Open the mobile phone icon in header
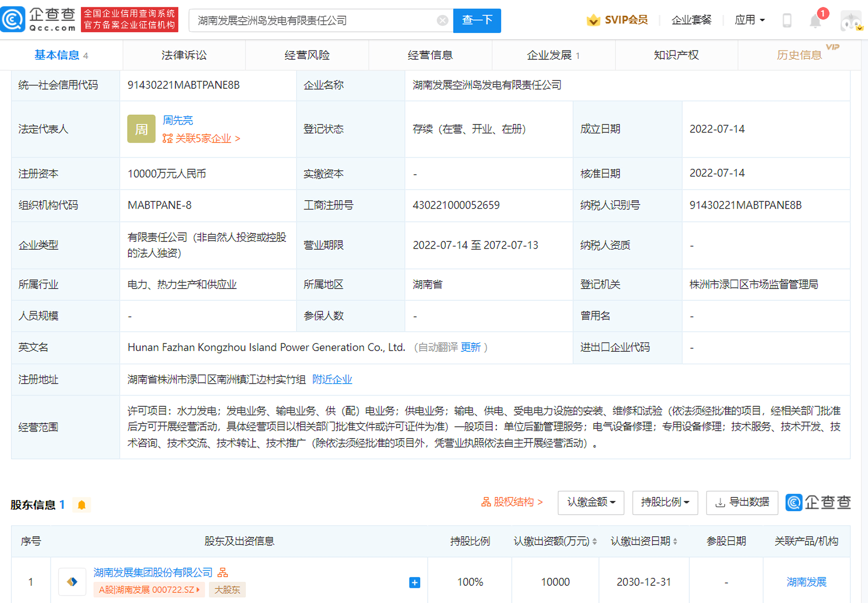This screenshot has width=868, height=603. click(787, 20)
